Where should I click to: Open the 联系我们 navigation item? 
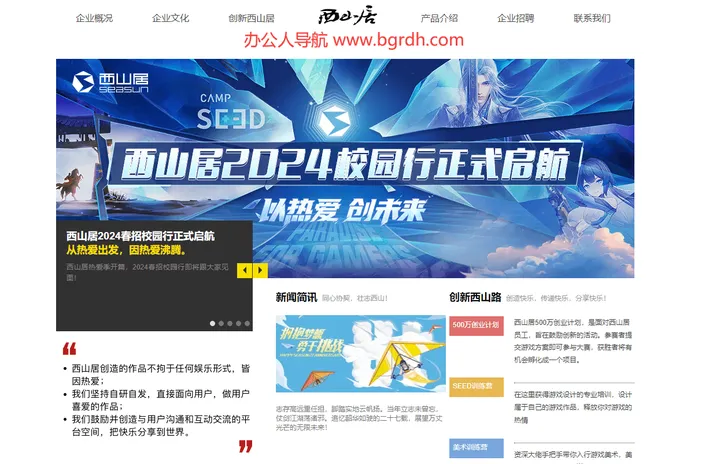pos(592,18)
